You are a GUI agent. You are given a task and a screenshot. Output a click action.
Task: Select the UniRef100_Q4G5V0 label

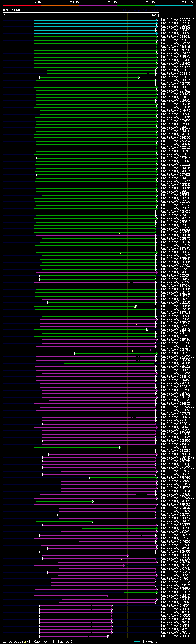pos(176,605)
